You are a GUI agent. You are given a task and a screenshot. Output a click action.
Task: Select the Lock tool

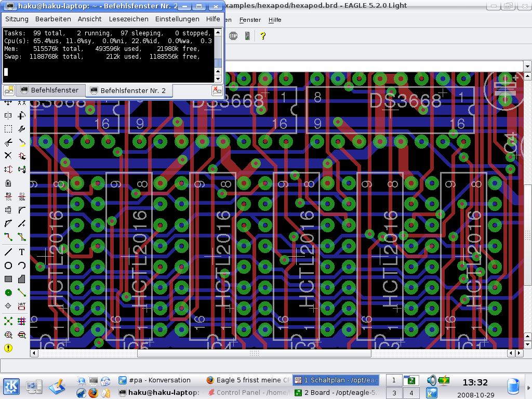(8, 183)
